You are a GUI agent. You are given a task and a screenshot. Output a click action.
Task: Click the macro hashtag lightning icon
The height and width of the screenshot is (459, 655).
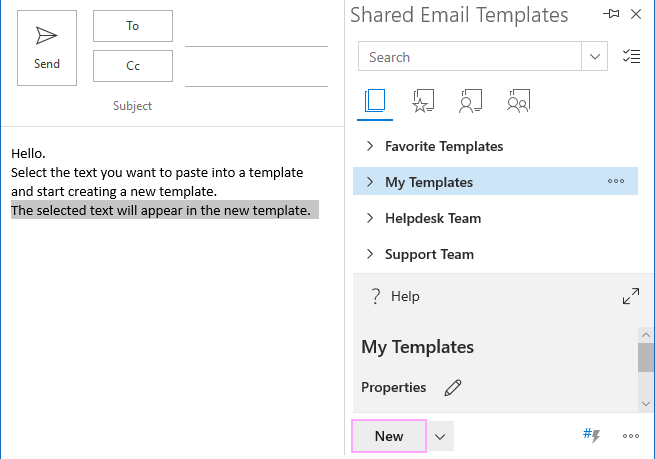click(591, 436)
